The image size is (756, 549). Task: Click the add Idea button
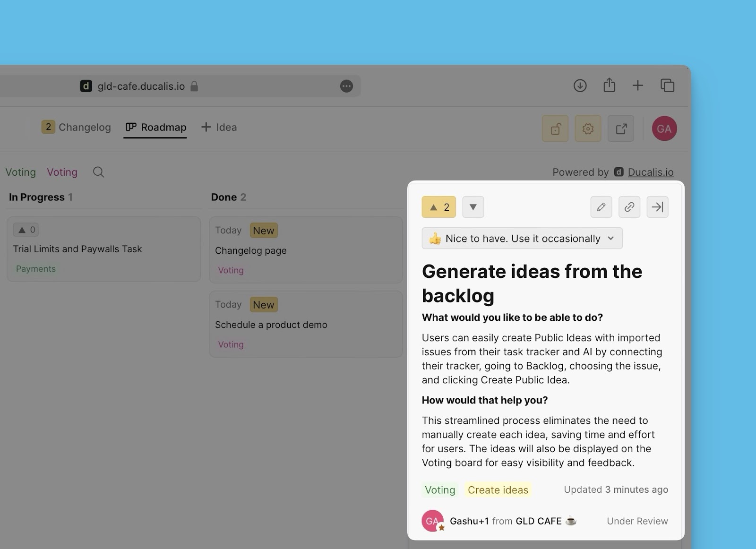[219, 127]
